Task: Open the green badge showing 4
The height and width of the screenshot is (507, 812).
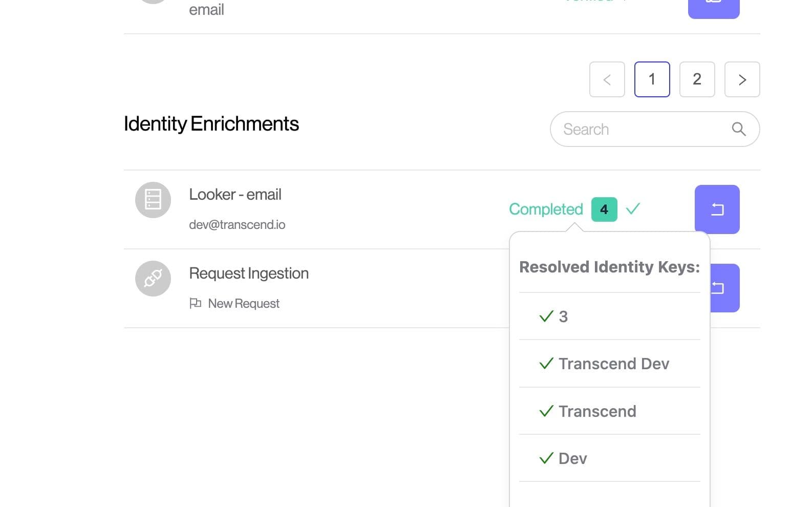Action: [604, 209]
